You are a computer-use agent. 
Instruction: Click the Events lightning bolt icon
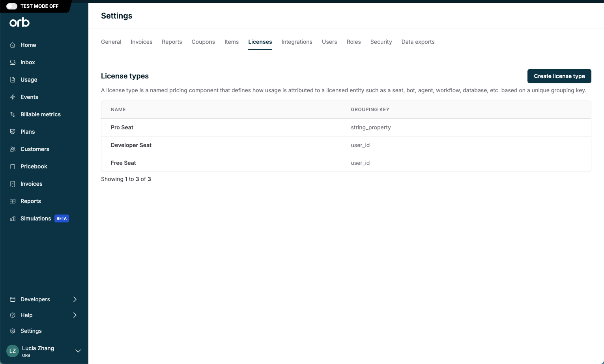tap(13, 97)
